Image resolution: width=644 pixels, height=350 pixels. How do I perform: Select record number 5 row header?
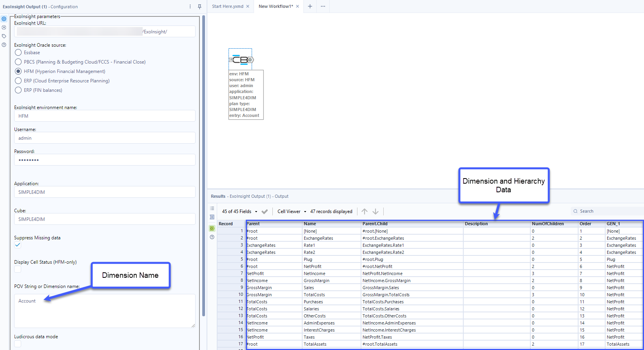(231, 259)
